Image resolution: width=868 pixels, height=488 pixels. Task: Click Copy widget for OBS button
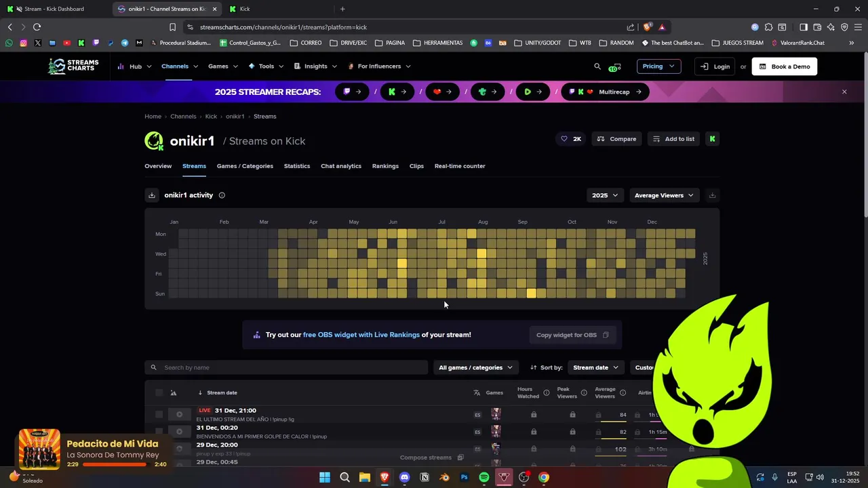click(572, 335)
